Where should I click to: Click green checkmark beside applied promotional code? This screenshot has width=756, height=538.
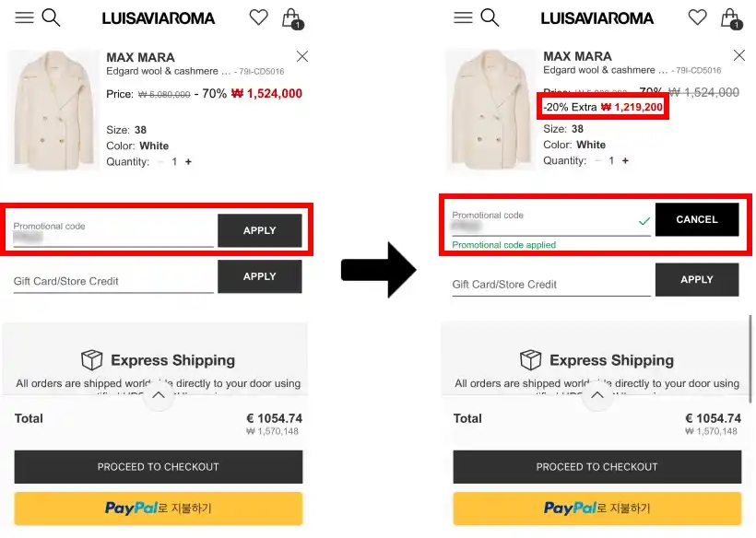[x=644, y=222]
